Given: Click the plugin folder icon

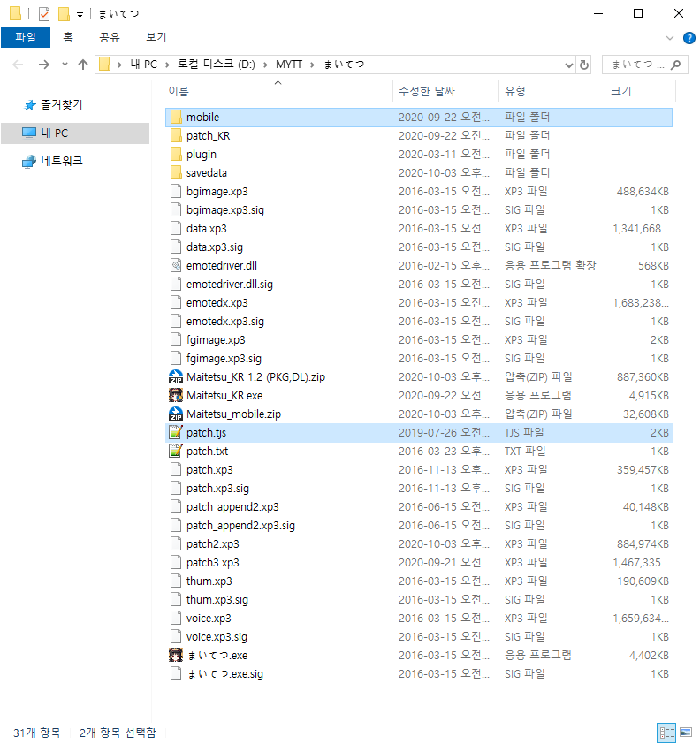Looking at the screenshot, I should pos(176,155).
